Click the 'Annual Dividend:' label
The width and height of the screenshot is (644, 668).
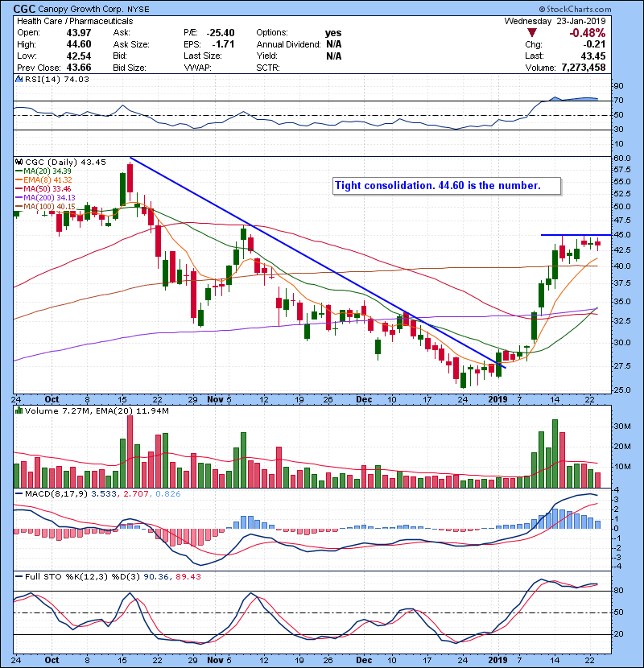point(288,44)
